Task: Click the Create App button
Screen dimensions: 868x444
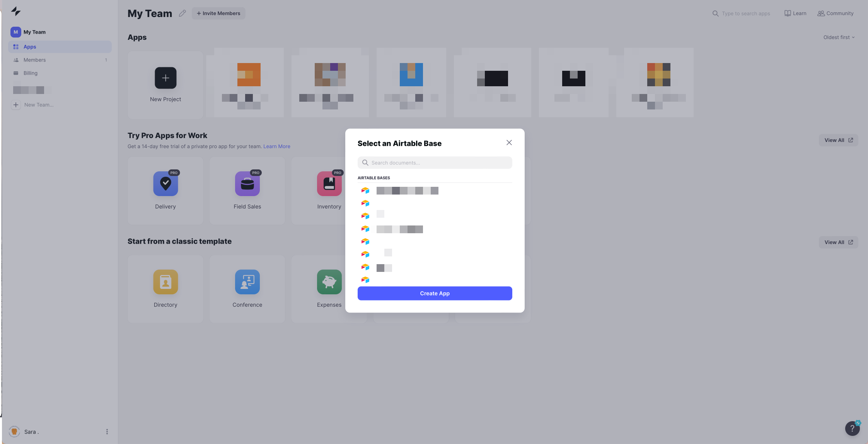Action: point(435,294)
